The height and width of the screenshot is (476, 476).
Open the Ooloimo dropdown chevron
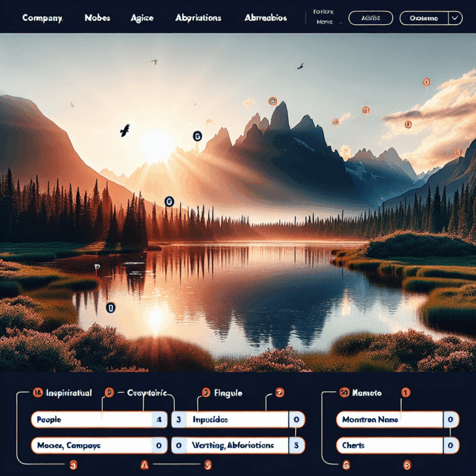(455, 18)
